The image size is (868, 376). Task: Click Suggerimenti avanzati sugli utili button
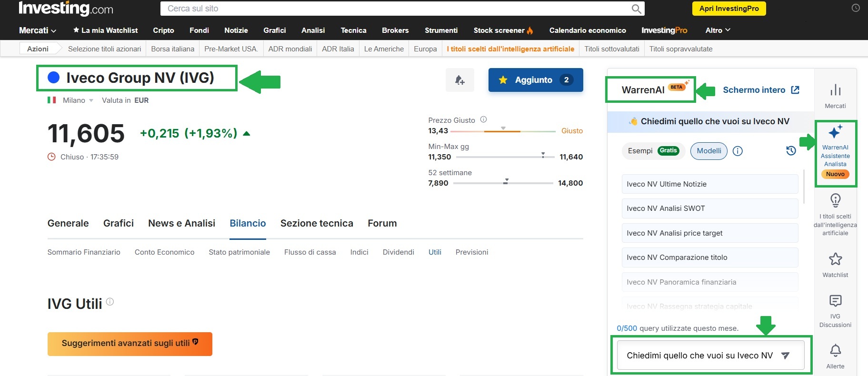coord(130,344)
